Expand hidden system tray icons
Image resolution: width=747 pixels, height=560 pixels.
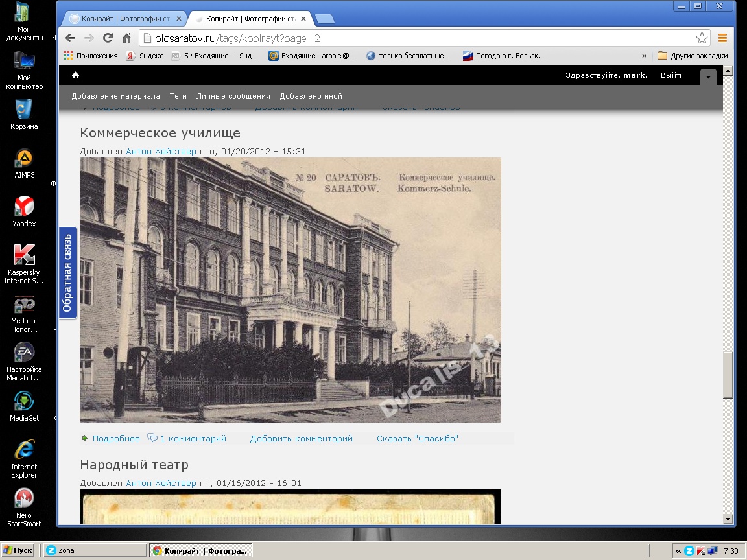click(678, 551)
